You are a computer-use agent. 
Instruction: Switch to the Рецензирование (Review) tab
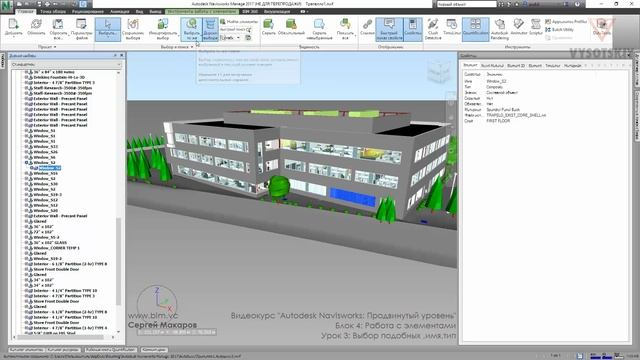pyautogui.click(x=88, y=11)
